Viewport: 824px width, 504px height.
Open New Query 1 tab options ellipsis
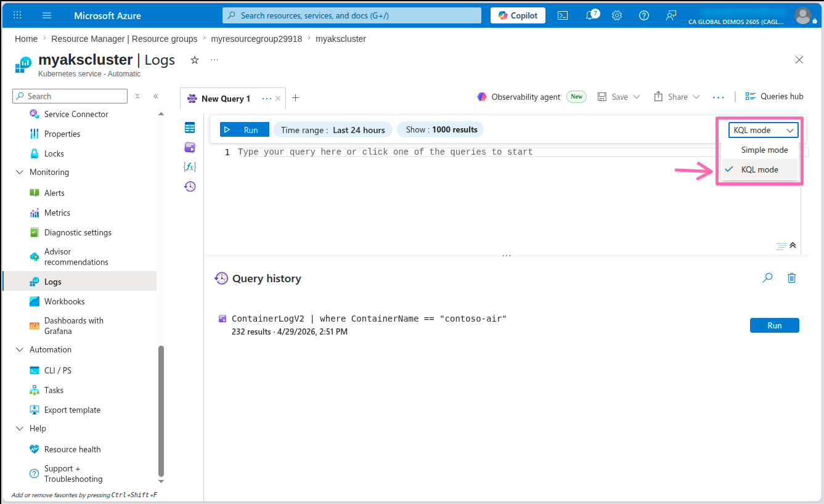tap(267, 99)
